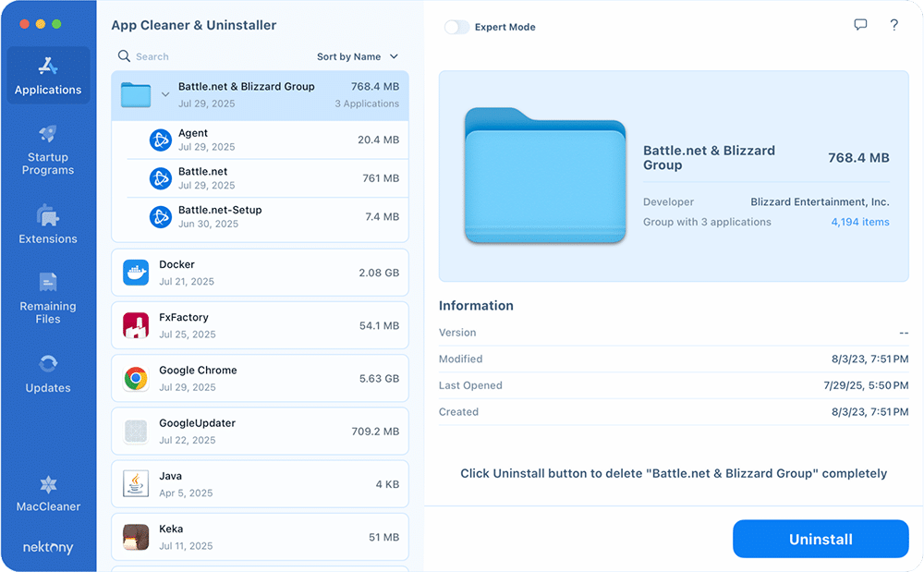This screenshot has height=572, width=924.
Task: Open help via question mark icon
Action: pos(894,25)
